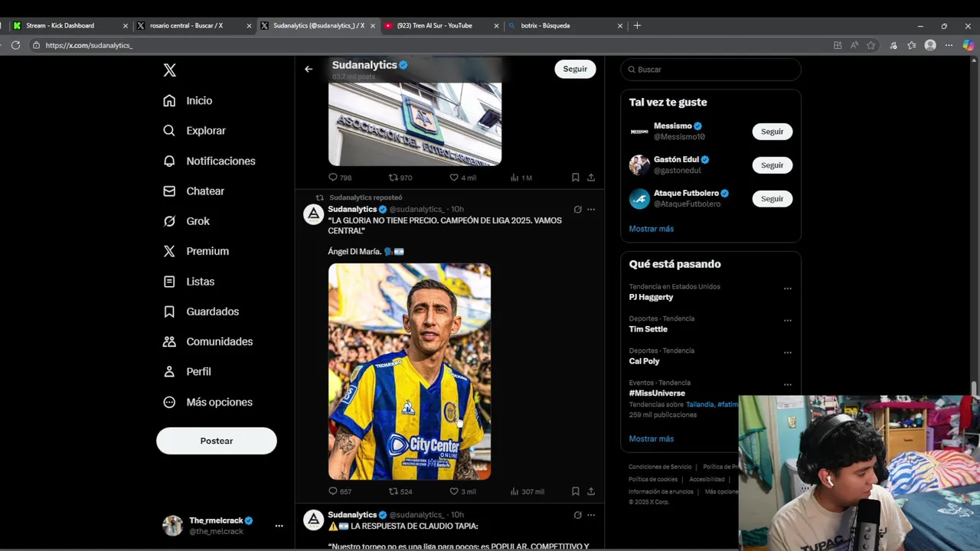Click the browser address bar
The image size is (980, 551).
429,45
